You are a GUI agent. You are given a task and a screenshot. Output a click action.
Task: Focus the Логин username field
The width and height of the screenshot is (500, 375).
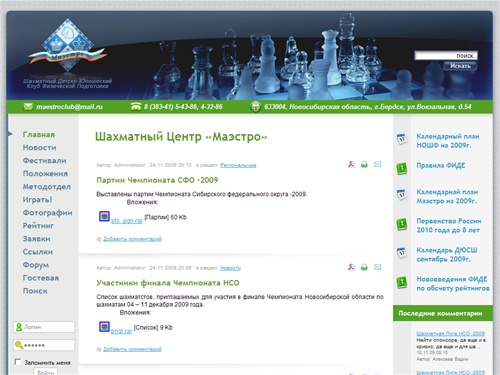pyautogui.click(x=44, y=327)
